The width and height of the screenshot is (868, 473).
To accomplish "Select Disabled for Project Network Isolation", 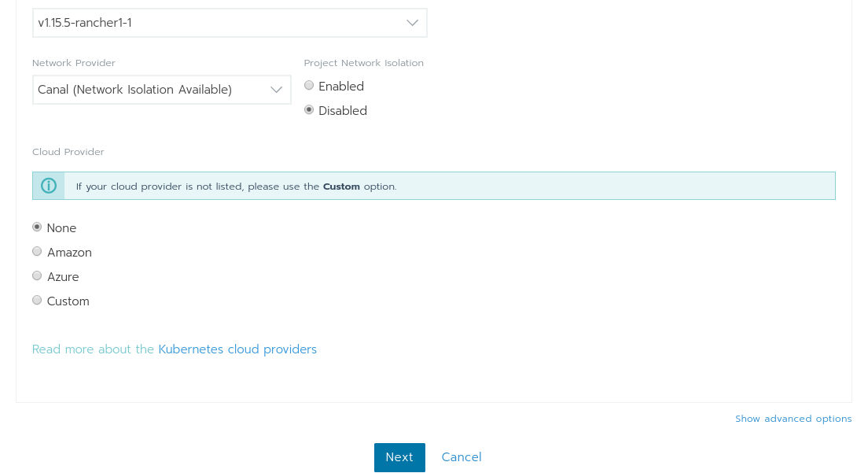I will [309, 109].
